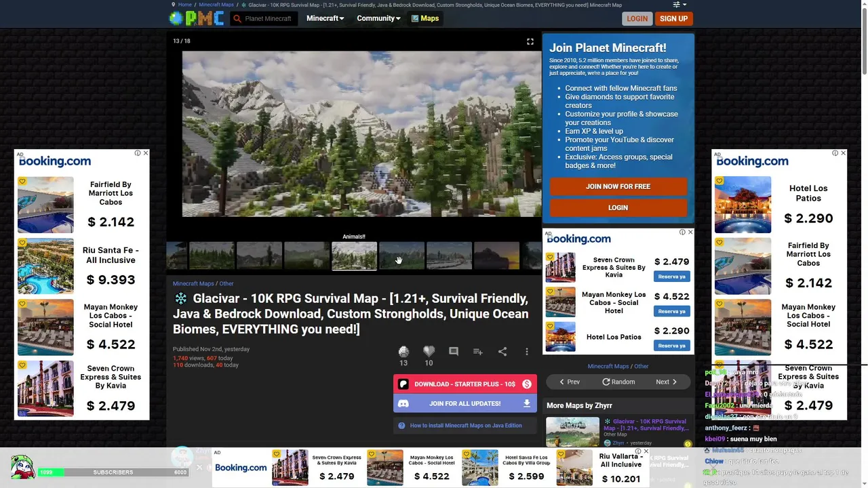This screenshot has height=488, width=868.
Task: Click Other category link under gallery
Action: click(x=226, y=283)
